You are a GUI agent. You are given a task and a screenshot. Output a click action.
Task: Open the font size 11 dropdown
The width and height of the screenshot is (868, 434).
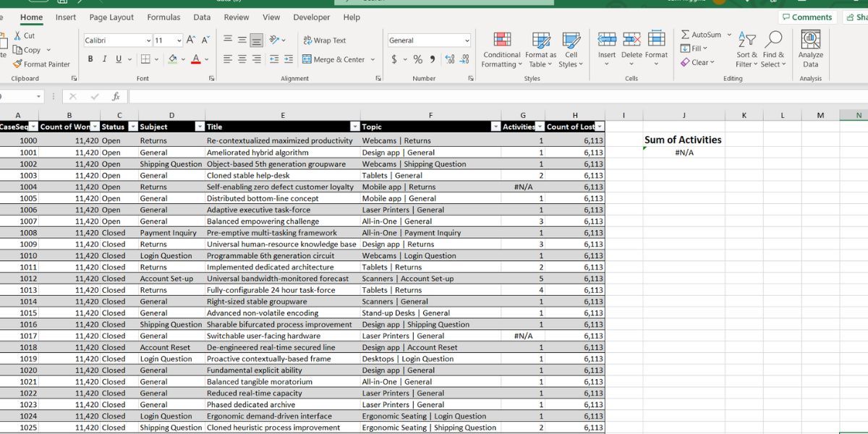point(178,41)
